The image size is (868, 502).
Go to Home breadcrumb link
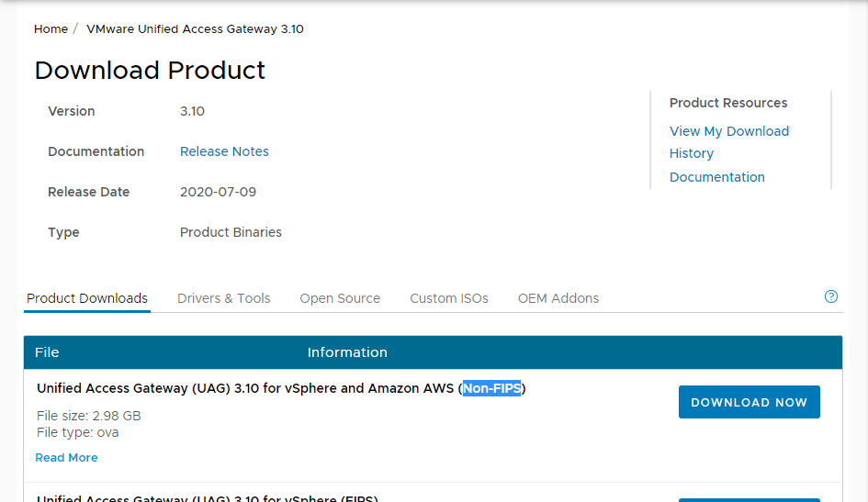coord(51,28)
